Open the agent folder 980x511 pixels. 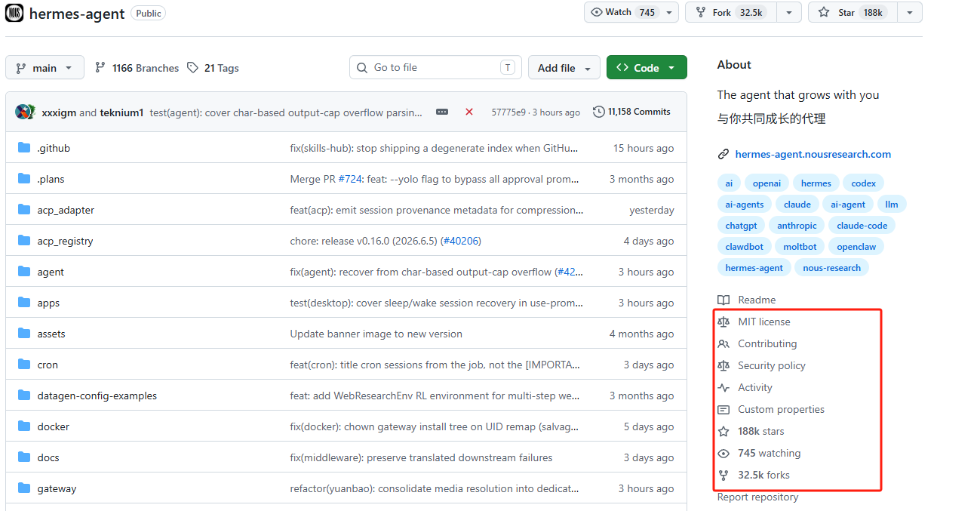(x=51, y=272)
